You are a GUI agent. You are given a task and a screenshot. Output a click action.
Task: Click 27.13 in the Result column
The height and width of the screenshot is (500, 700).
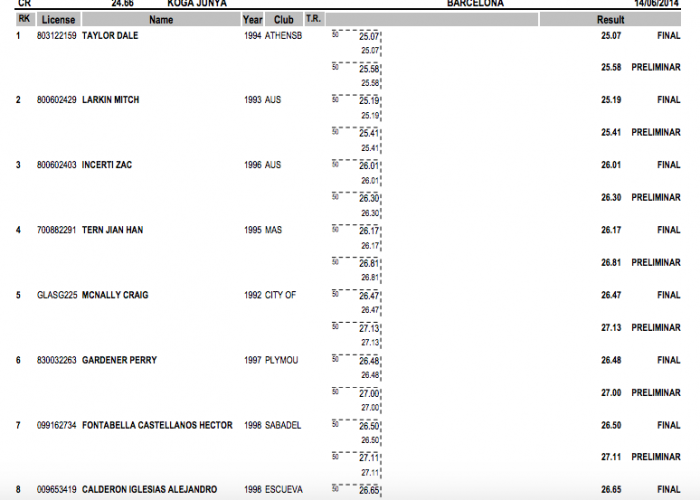click(x=611, y=328)
